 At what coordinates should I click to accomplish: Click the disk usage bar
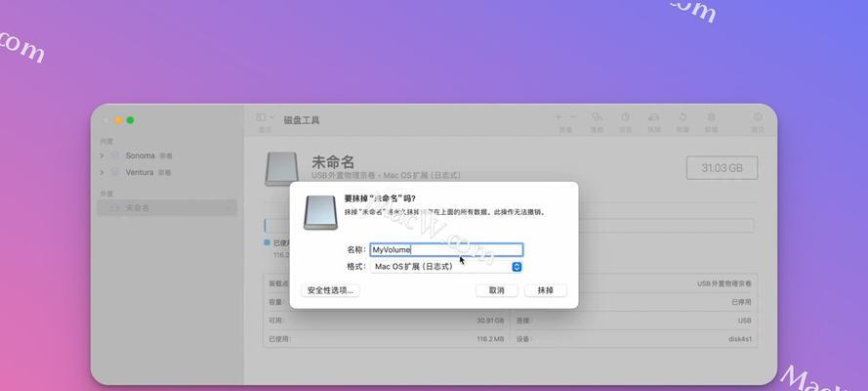tap(509, 226)
